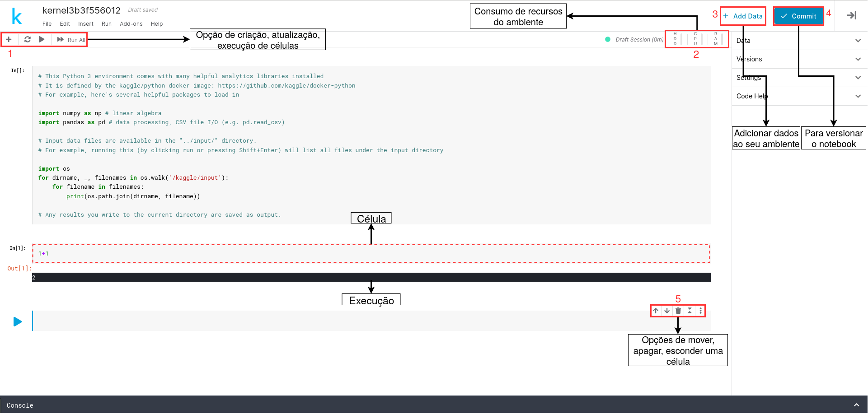Expand the Settings panel section
Screen dimensions: 868x414
click(858, 78)
